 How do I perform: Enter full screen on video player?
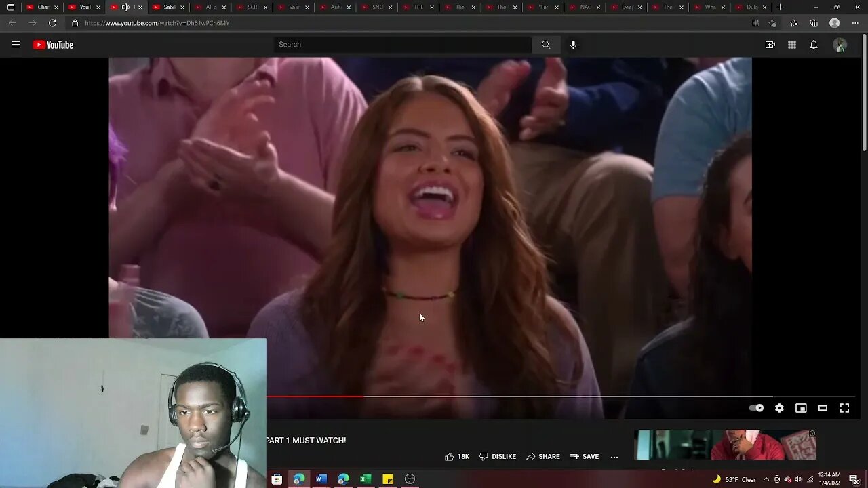(844, 408)
